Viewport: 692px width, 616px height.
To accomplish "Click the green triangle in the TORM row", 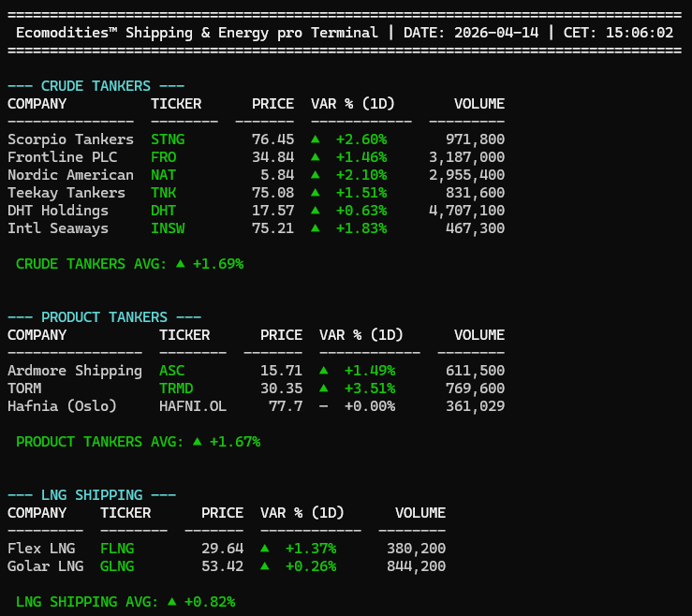I will pyautogui.click(x=324, y=388).
